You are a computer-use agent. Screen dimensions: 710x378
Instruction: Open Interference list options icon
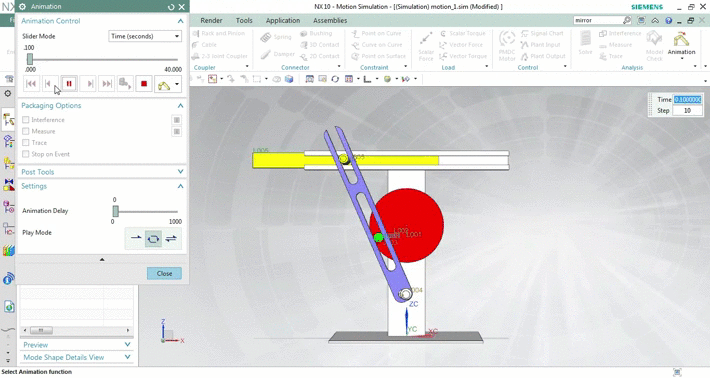[177, 120]
